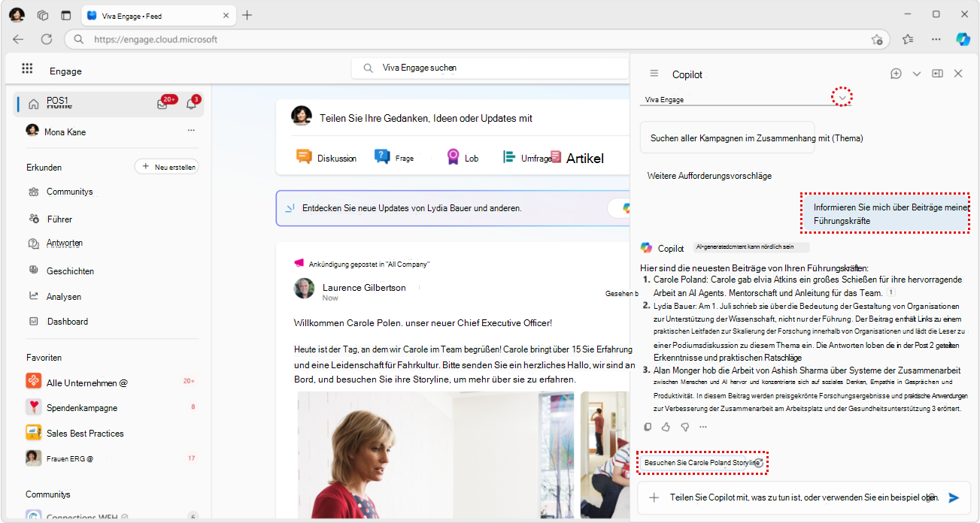Select the Suchen aller Kampagnen prompt suggestion

coord(727,138)
